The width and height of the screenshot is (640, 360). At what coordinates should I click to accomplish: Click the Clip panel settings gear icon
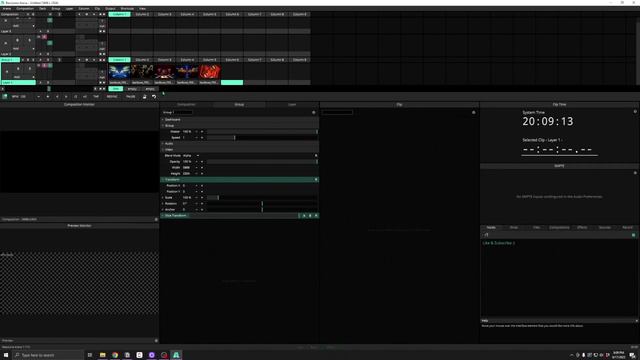(x=473, y=112)
